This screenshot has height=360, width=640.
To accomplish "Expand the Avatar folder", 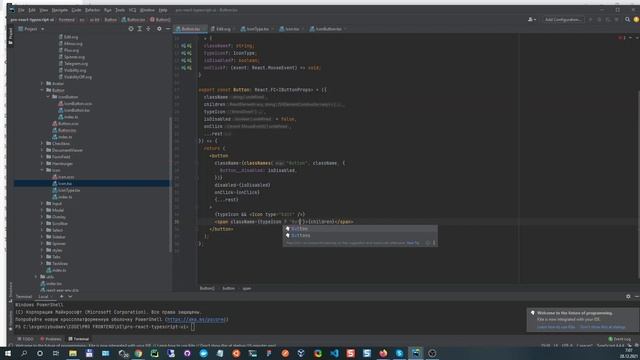I will point(42,83).
